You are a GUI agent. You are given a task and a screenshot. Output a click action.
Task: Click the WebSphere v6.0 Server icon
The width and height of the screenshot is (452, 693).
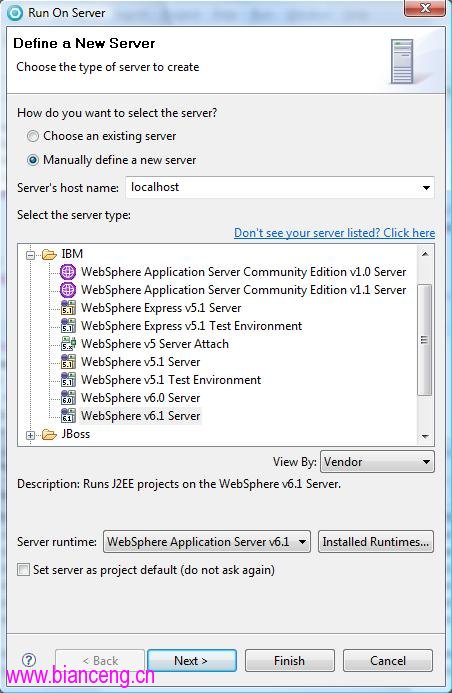[x=68, y=398]
